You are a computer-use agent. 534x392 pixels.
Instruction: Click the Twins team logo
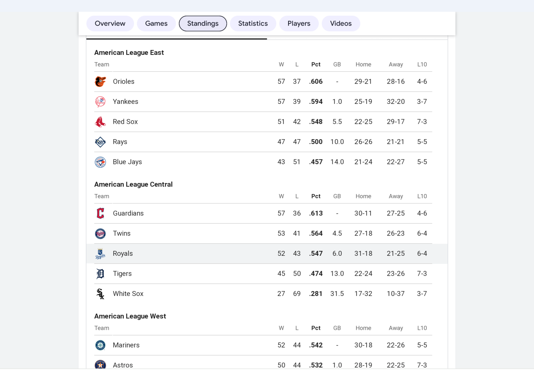coord(100,234)
